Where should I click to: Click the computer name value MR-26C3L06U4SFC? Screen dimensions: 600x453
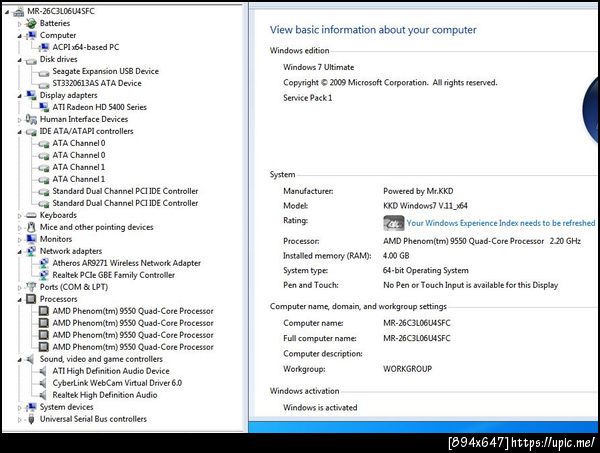(x=417, y=323)
